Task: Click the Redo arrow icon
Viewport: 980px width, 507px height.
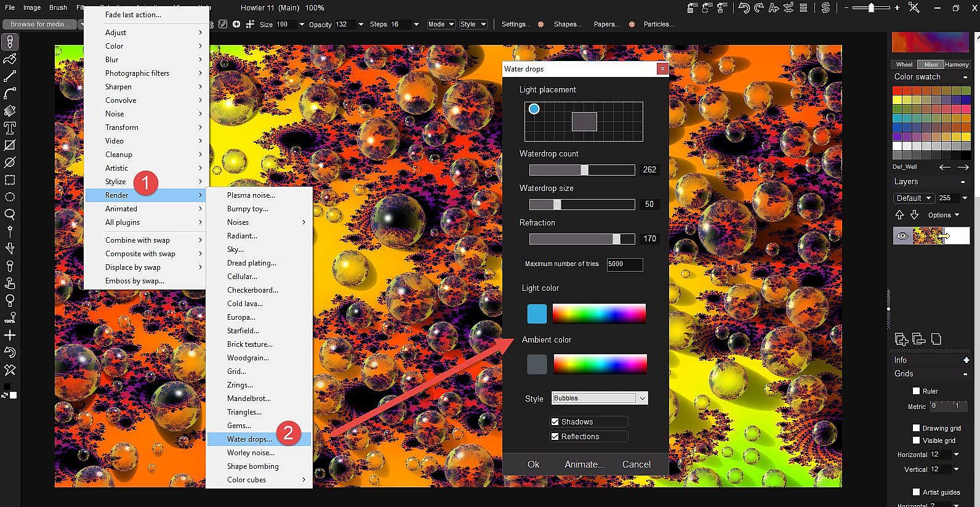Action: 758,8
